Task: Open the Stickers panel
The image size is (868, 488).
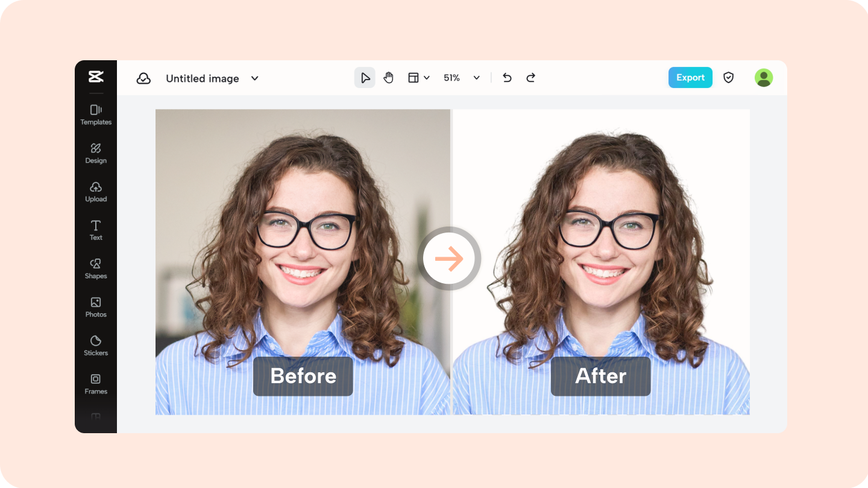Action: (96, 345)
